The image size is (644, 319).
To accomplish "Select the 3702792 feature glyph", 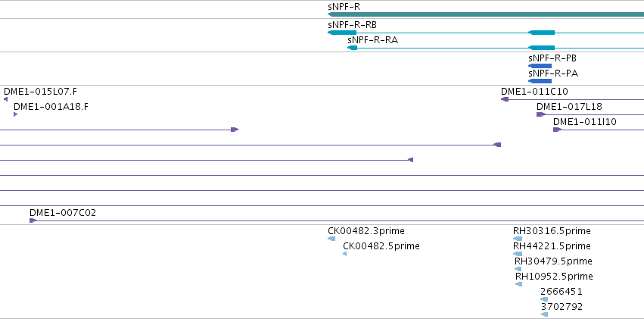I will (x=545, y=314).
